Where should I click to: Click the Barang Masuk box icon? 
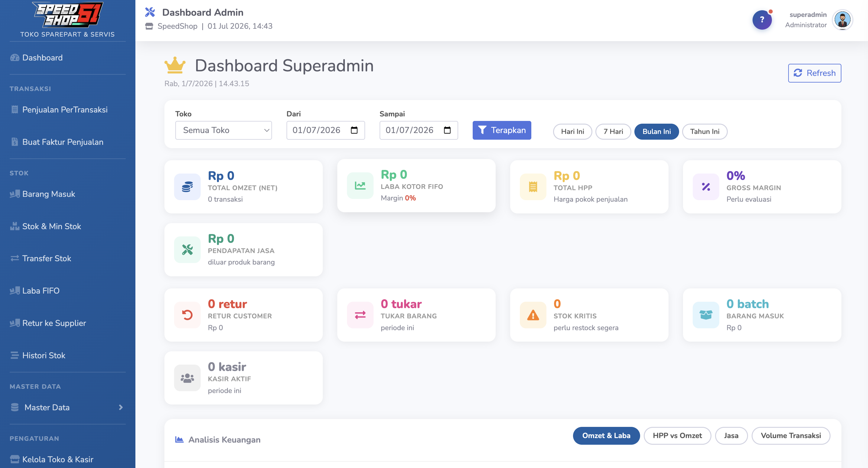click(706, 315)
